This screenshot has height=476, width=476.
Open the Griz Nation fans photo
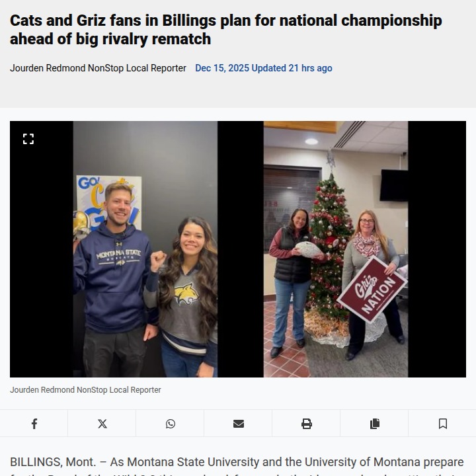pyautogui.click(x=336, y=249)
